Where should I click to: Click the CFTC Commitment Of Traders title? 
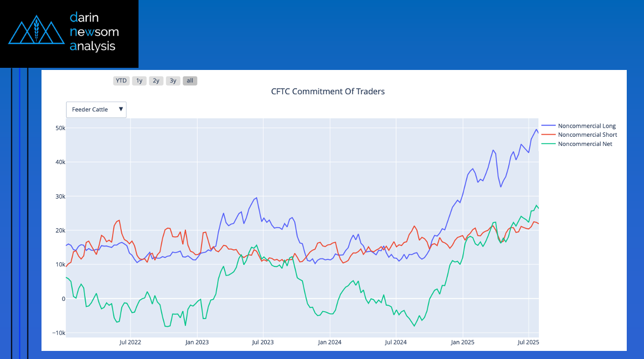pos(328,91)
